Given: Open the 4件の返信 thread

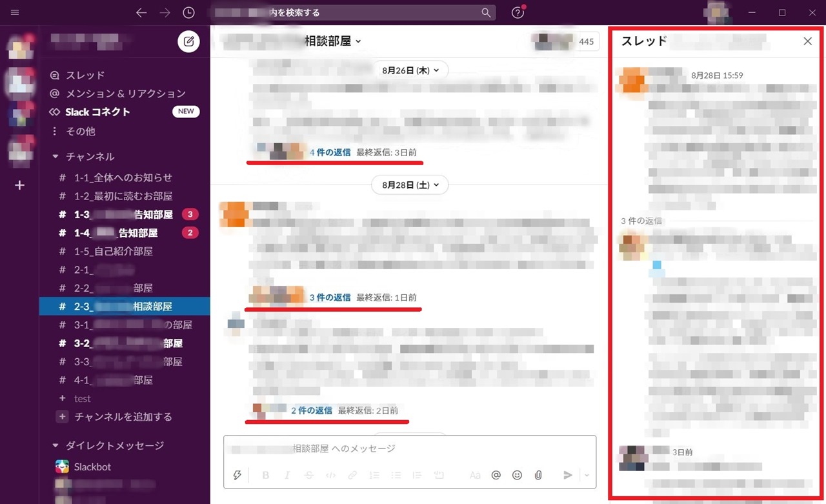Looking at the screenshot, I should [330, 152].
